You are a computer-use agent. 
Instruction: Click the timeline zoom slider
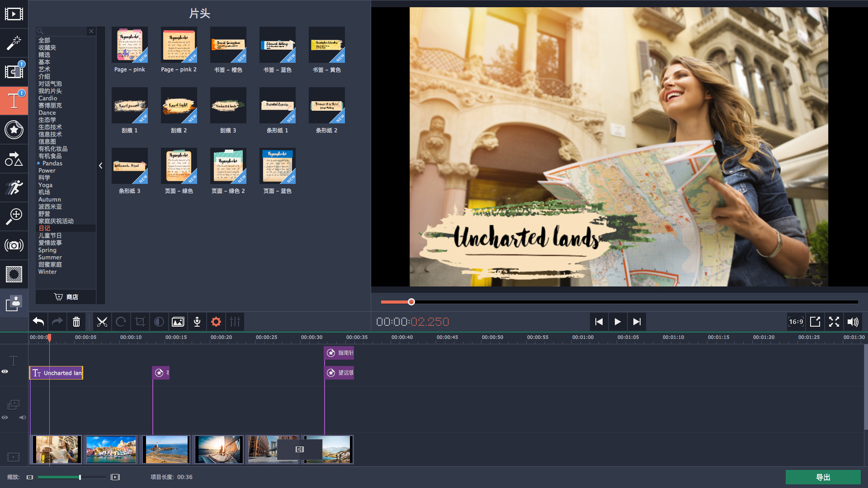[80, 477]
